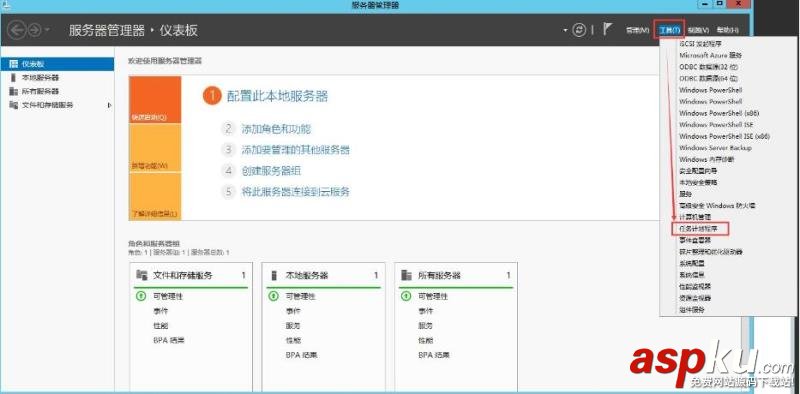The height and width of the screenshot is (394, 800).
Task: Open 高级安全 Windows 防火墙 entry
Action: pos(717,205)
